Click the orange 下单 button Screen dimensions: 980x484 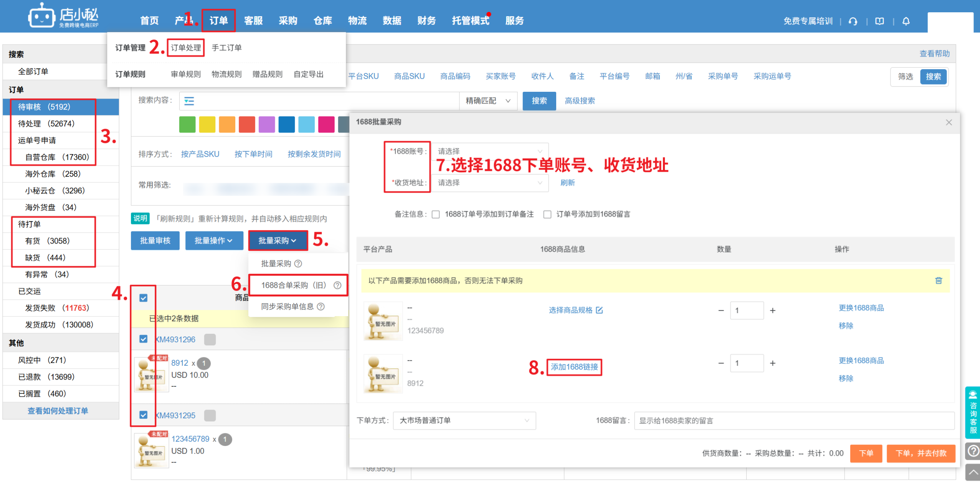[866, 454]
